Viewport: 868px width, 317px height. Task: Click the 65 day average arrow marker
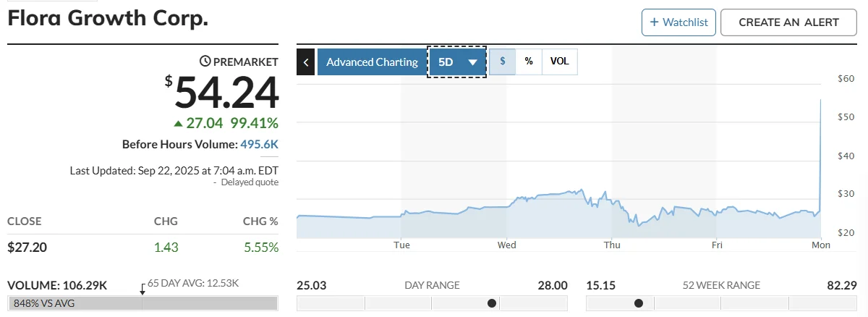[x=142, y=289]
